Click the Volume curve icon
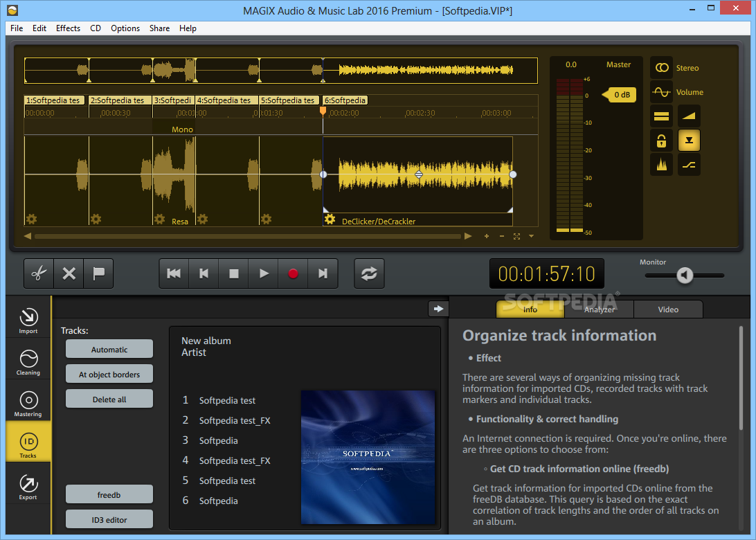This screenshot has height=540, width=756. click(662, 91)
